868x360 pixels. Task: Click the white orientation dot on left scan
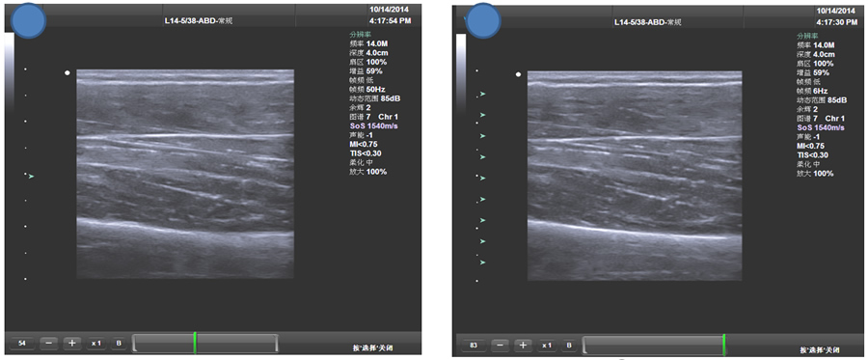pyautogui.click(x=67, y=72)
